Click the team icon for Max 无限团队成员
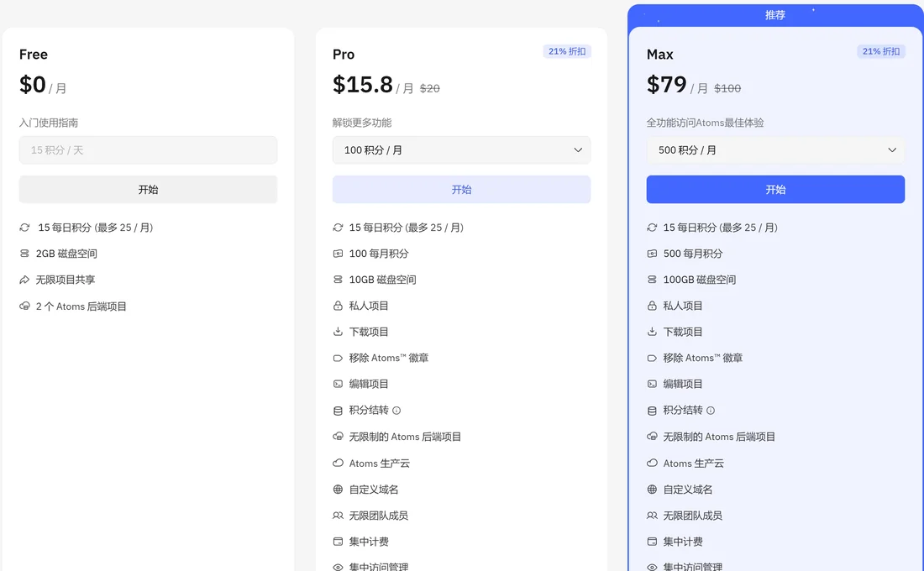 pyautogui.click(x=652, y=516)
